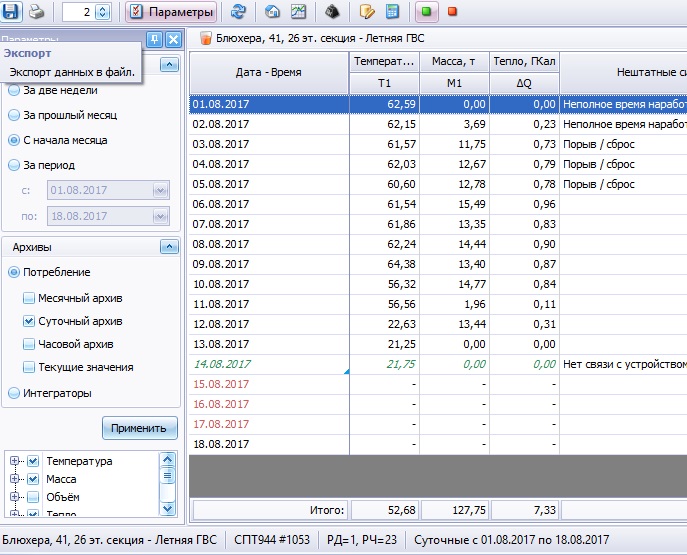Screen dimensions: 687x555
Task: Select the Потребление radio button
Action: click(x=49, y=272)
